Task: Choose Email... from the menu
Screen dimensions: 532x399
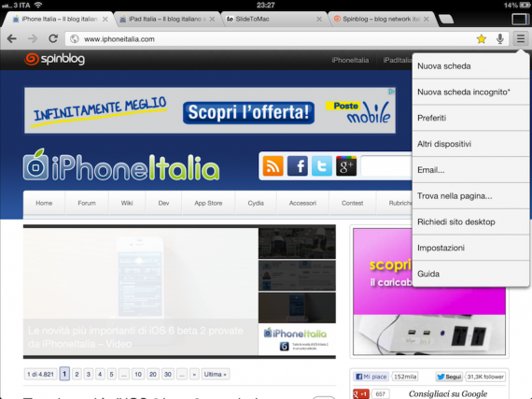Action: pos(470,170)
